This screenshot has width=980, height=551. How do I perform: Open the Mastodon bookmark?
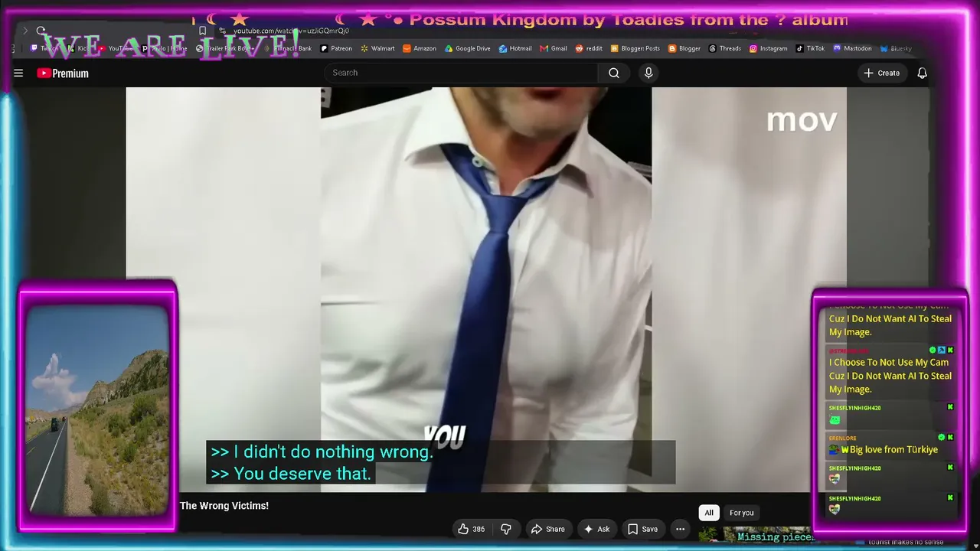tap(853, 48)
